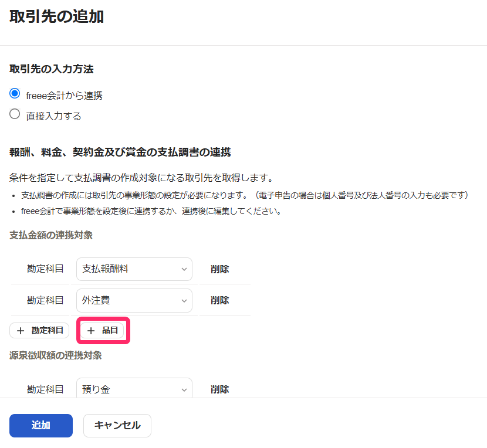
Task: Click the 報酬、料金、契約金及び賞金の支払調書の連携 heading
Action: click(x=120, y=152)
